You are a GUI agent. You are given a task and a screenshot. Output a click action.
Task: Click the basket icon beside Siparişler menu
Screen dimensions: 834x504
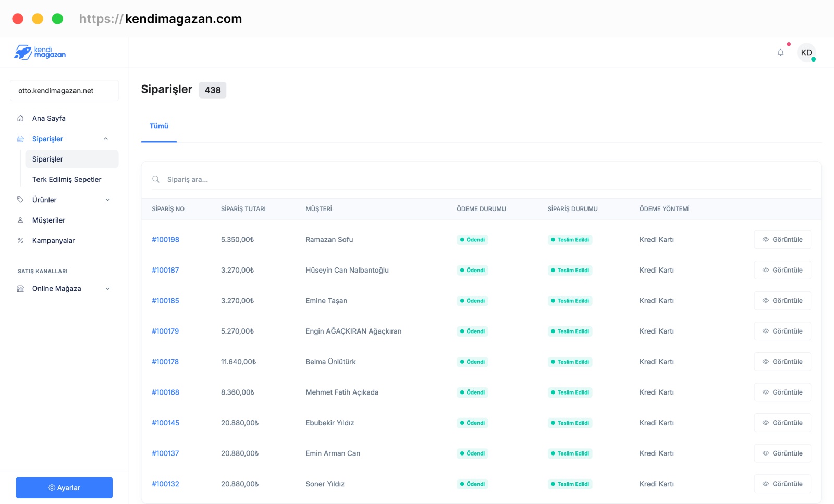[20, 139]
